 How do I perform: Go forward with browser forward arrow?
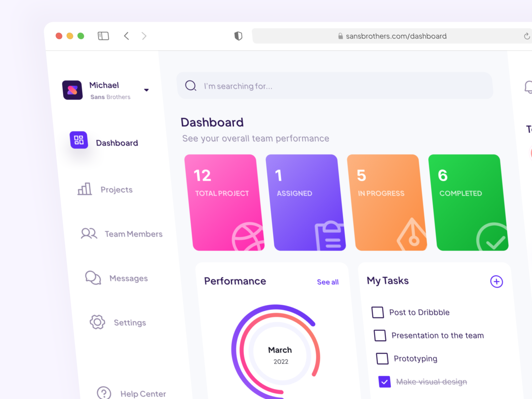(144, 36)
